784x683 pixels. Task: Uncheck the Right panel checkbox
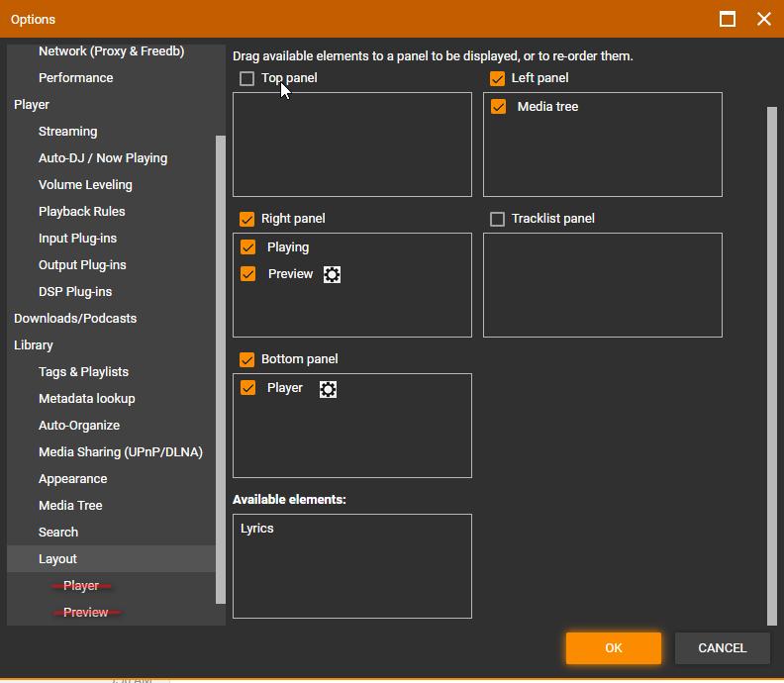click(247, 219)
